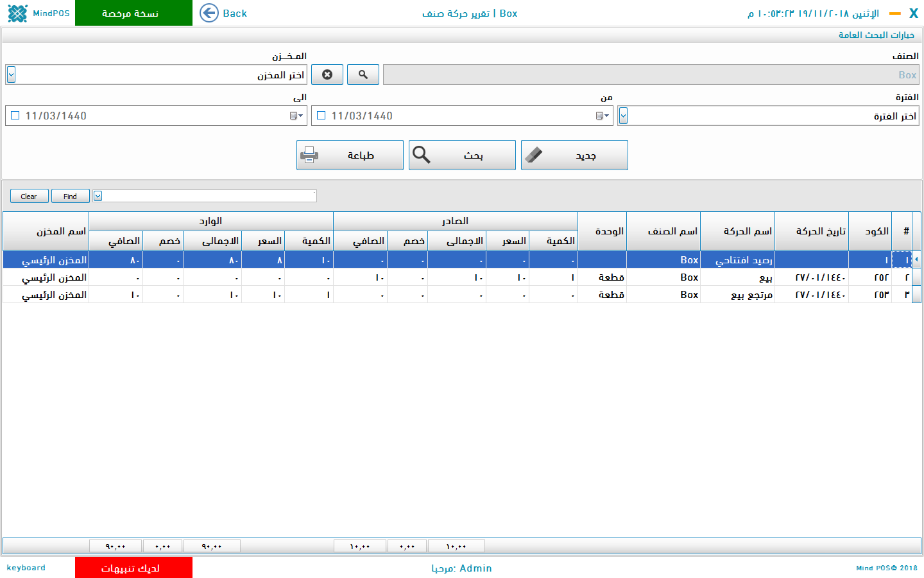Enable the 'من' from-date checkbox

(321, 116)
